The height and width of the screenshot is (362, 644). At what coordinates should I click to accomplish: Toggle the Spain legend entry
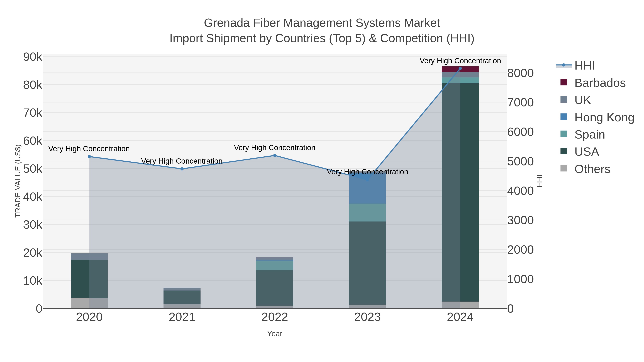pos(583,134)
